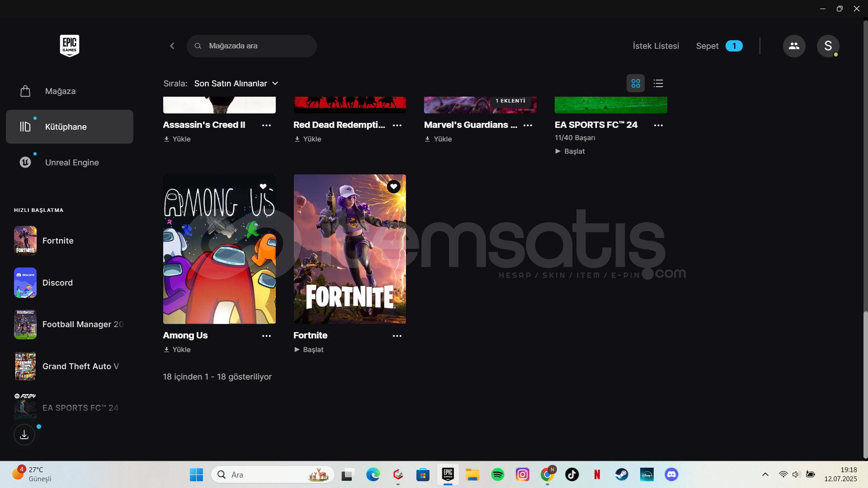Go back with the left chevron arrow
Screen dimensions: 868x488
pos(172,46)
